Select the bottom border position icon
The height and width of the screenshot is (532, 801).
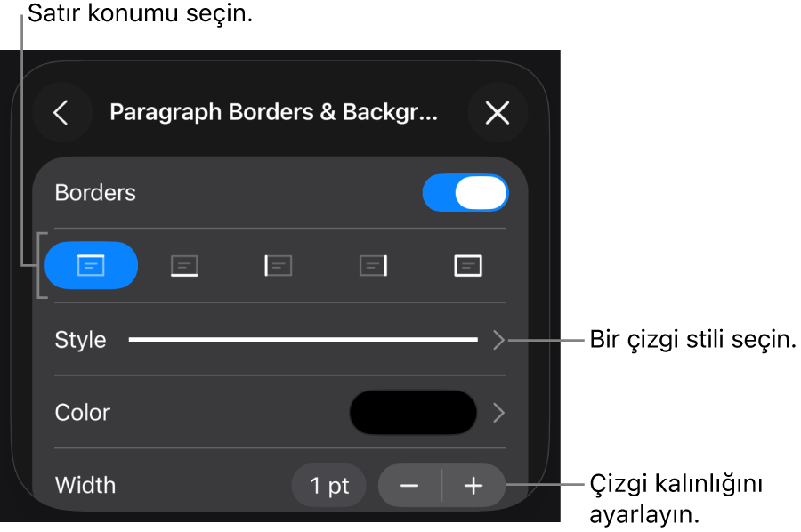pos(184,265)
